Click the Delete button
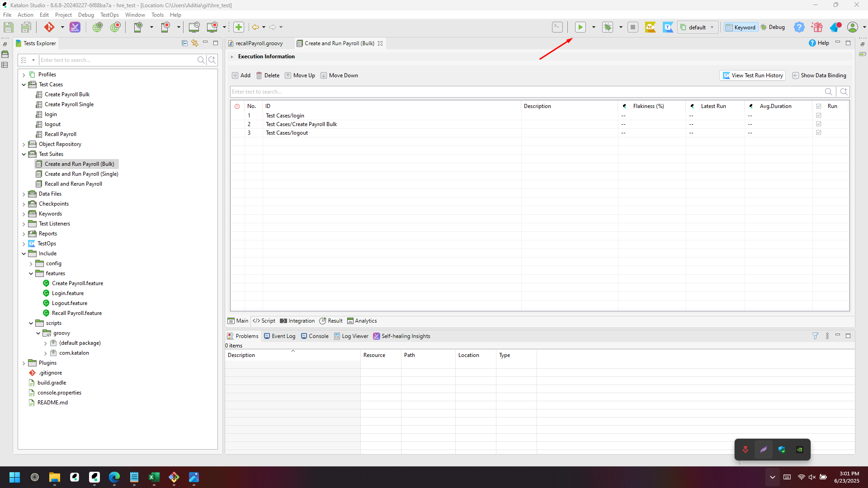The height and width of the screenshot is (488, 868). tap(268, 75)
